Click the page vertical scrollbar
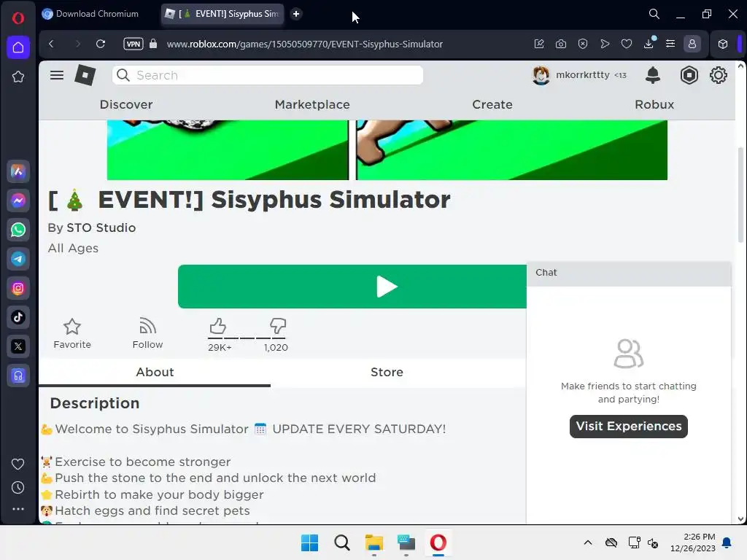747x560 pixels. [x=741, y=195]
